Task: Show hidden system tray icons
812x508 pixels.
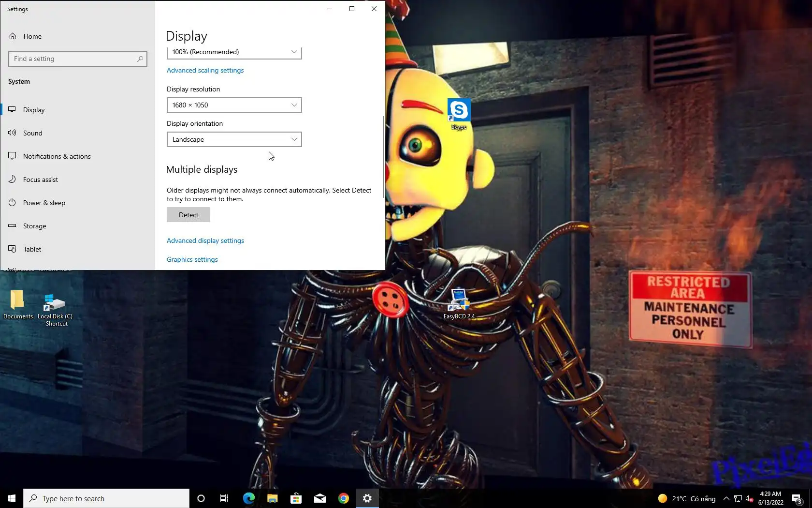Action: (726, 498)
